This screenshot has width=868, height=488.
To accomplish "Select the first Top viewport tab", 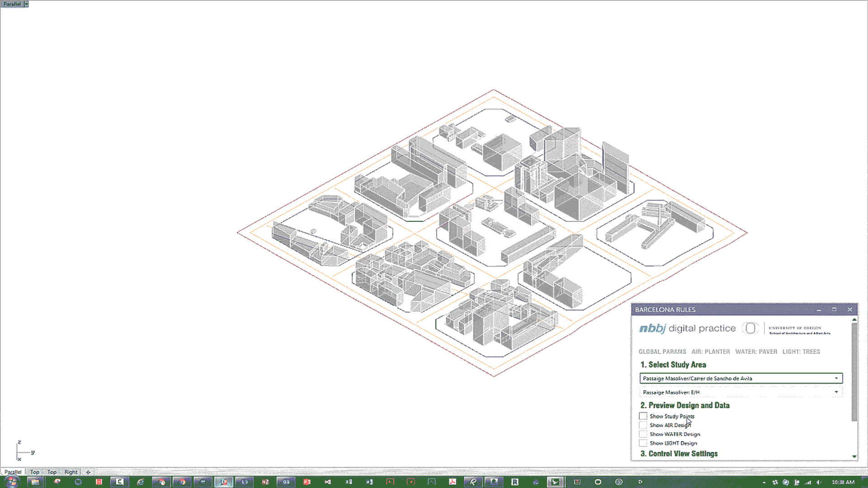I will point(35,472).
